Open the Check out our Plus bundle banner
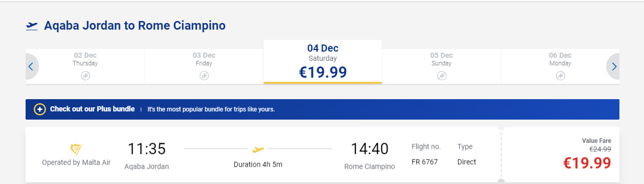Screen dimensions: 644x184 (x=323, y=109)
